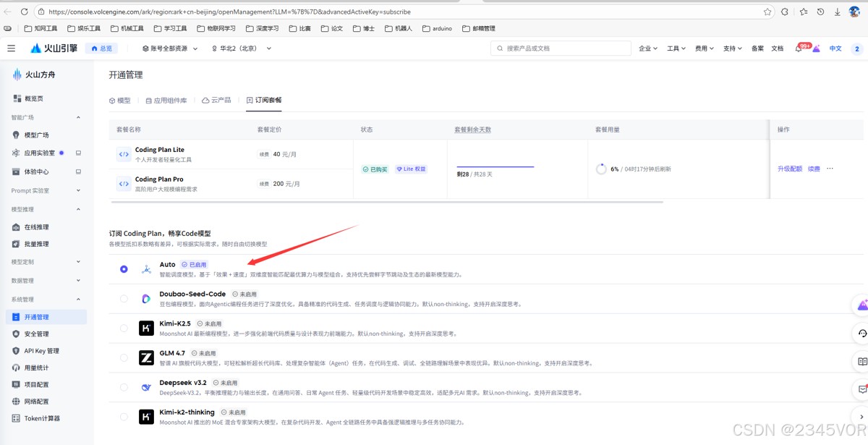868x445 pixels.
Task: Open user account avatar labeled 2
Action: click(x=857, y=48)
